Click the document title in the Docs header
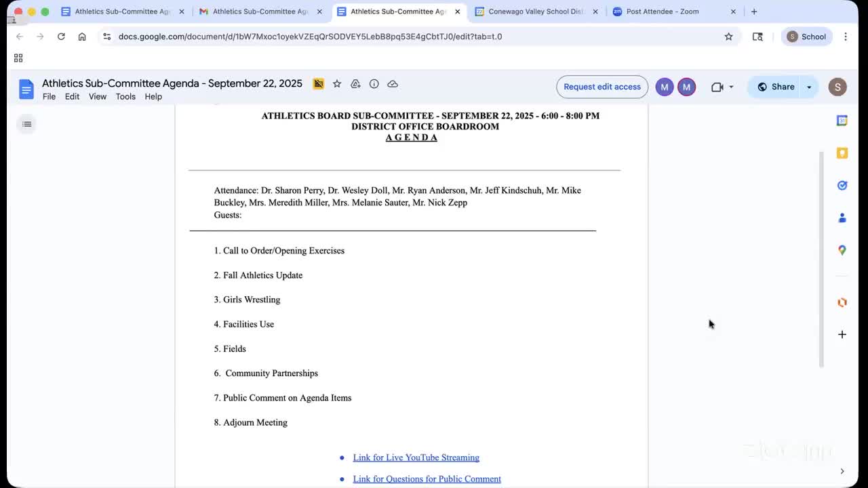This screenshot has width=868, height=488. (172, 83)
